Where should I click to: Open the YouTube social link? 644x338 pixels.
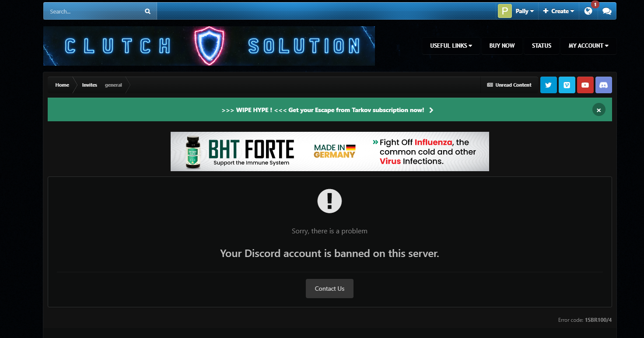coord(585,85)
